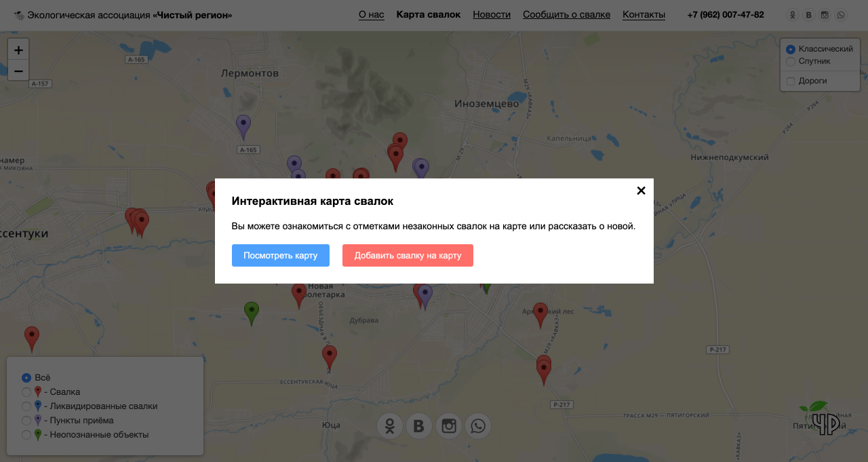The height and width of the screenshot is (462, 868).
Task: Zoom out the map with minus button
Action: point(18,71)
